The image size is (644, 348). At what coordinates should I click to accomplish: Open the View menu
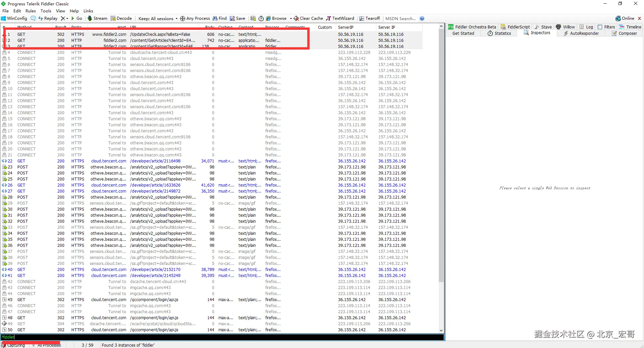pos(60,11)
